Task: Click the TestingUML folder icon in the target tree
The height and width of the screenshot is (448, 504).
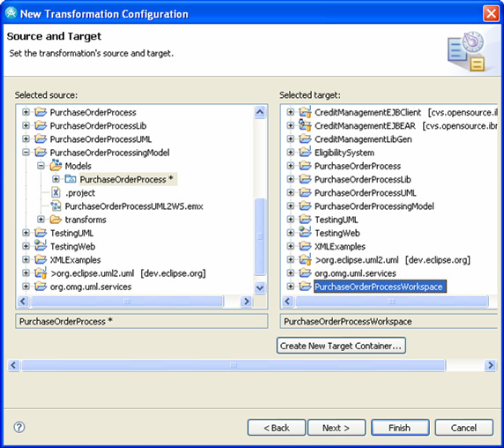Action: pos(305,220)
